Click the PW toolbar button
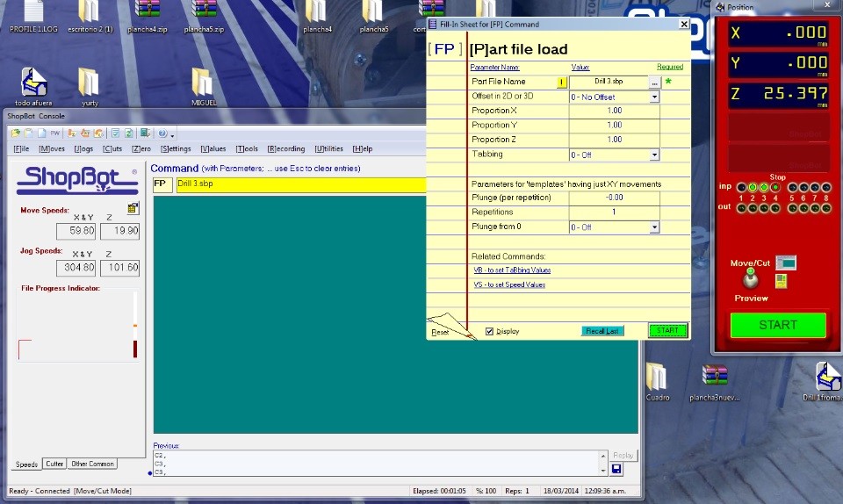The width and height of the screenshot is (843, 504). 54,133
